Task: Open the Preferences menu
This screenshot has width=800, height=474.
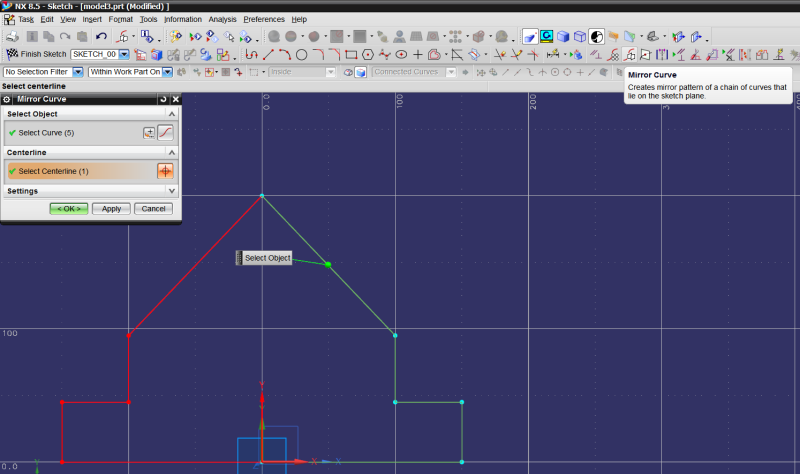Action: 264,19
